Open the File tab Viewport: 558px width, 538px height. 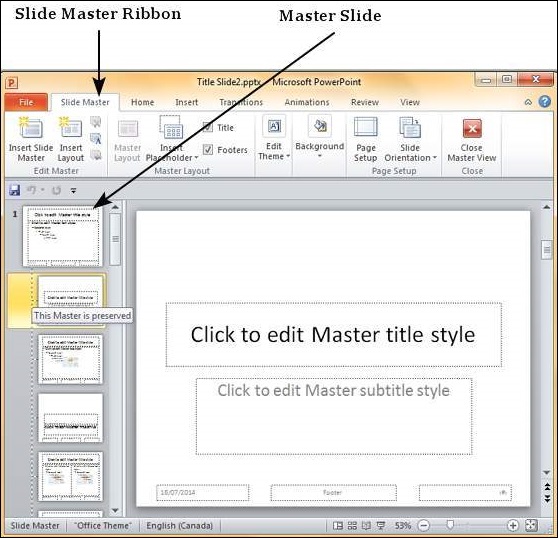pyautogui.click(x=26, y=102)
